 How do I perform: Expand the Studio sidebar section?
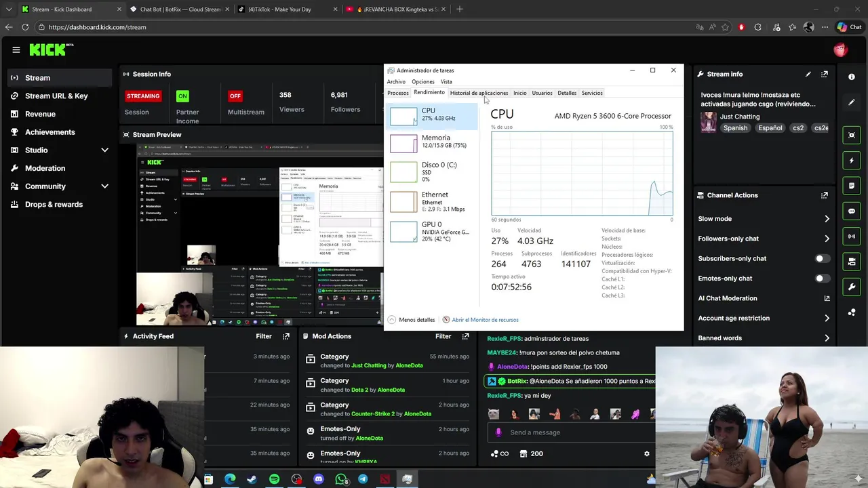pos(104,150)
